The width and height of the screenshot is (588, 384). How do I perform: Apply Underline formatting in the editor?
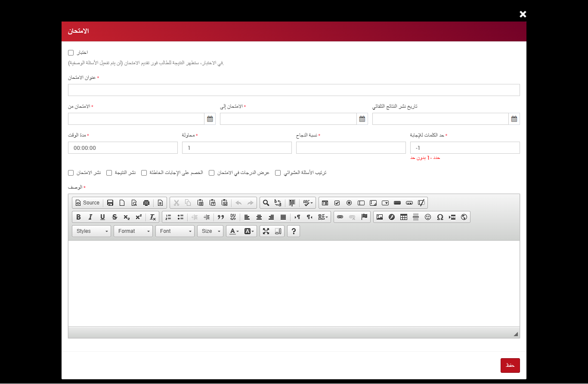pyautogui.click(x=102, y=217)
